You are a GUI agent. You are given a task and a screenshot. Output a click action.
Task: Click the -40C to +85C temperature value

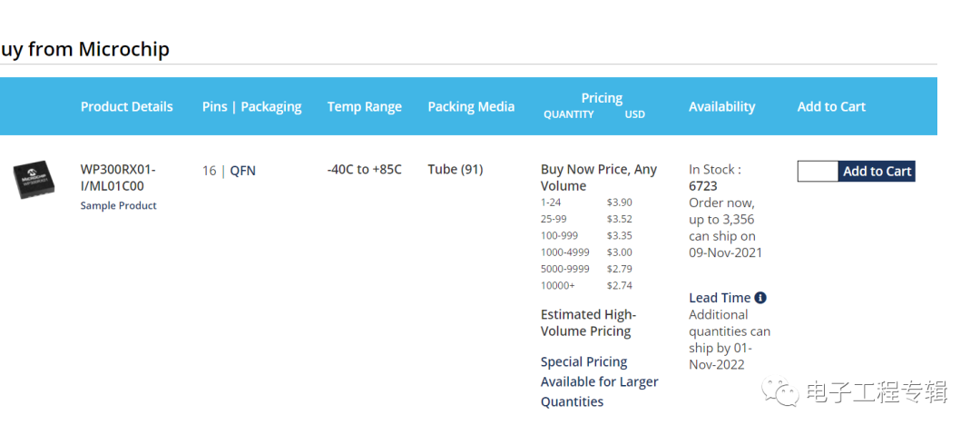coord(365,170)
